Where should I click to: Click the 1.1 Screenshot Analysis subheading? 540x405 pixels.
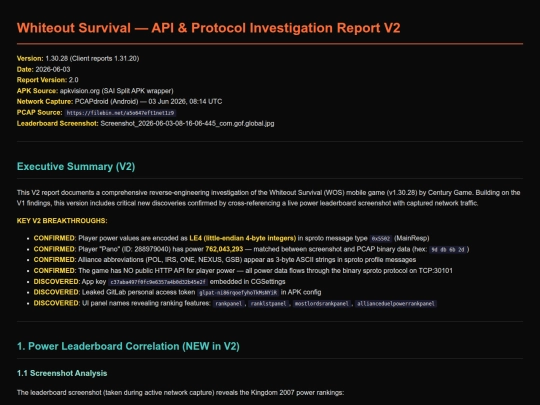coord(62,373)
